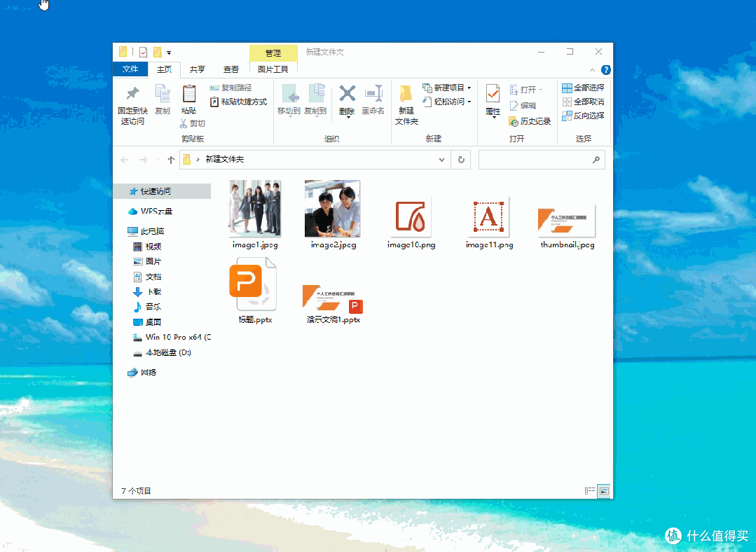This screenshot has height=552, width=756.
Task: Select the image11.png file
Action: [x=489, y=217]
